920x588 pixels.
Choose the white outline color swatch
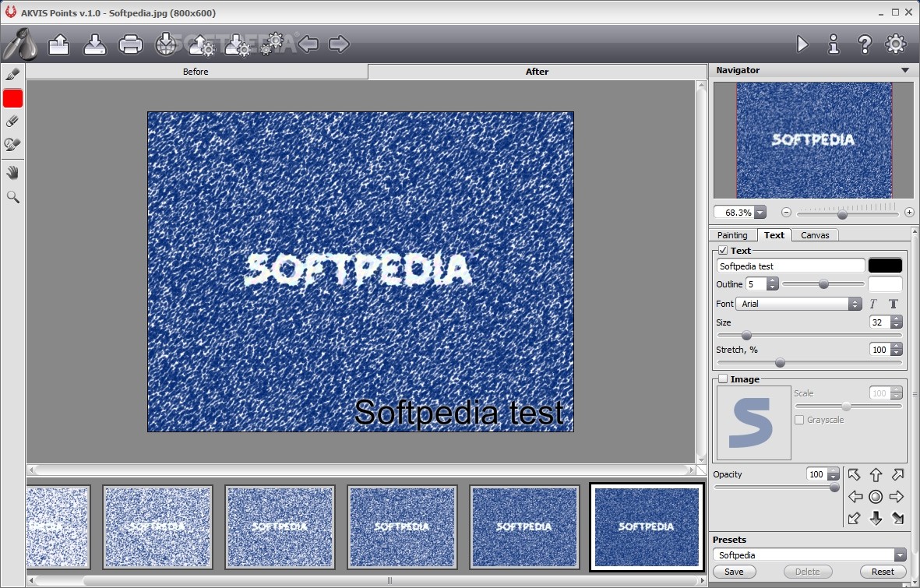885,284
